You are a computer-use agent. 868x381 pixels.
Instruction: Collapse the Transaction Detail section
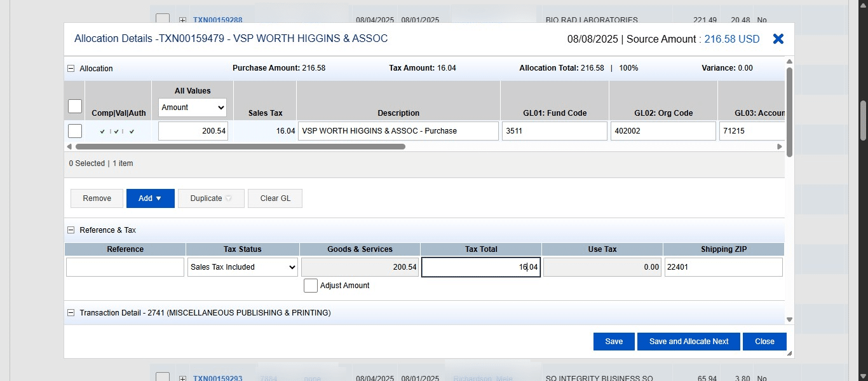[x=70, y=312]
